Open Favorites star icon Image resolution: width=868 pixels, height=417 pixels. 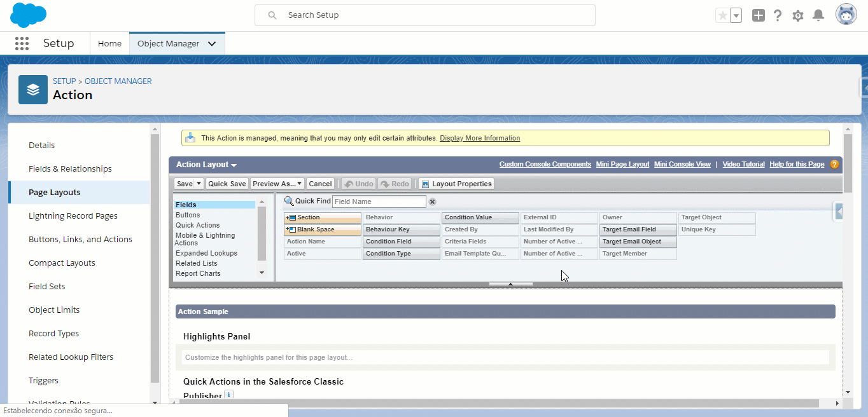point(722,15)
